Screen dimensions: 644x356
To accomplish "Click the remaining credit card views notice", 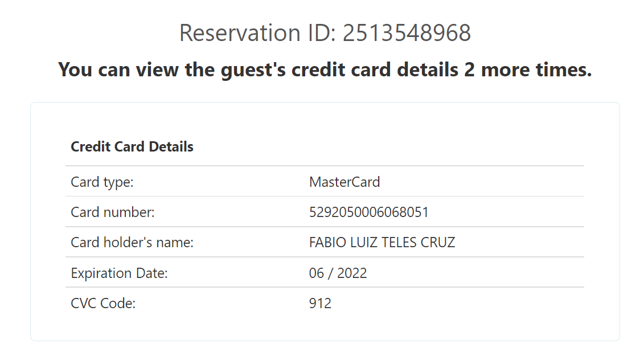I will pyautogui.click(x=325, y=70).
